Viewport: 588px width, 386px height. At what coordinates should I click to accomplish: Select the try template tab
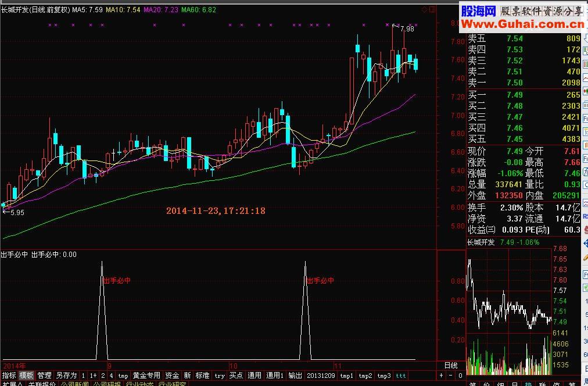(220, 376)
